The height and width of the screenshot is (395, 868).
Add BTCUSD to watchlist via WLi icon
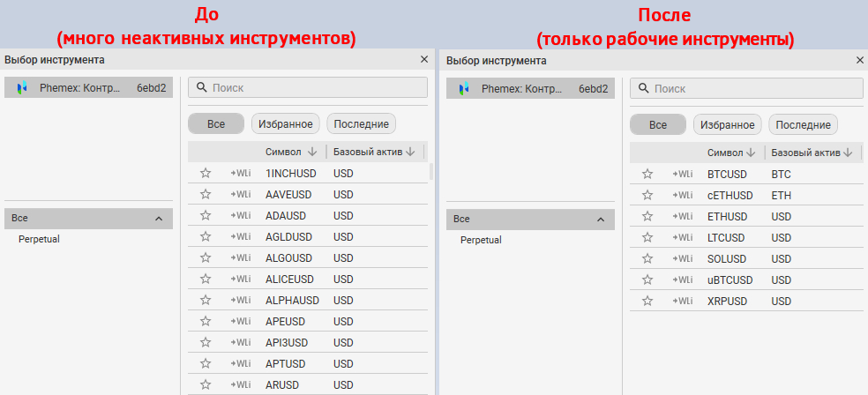682,175
